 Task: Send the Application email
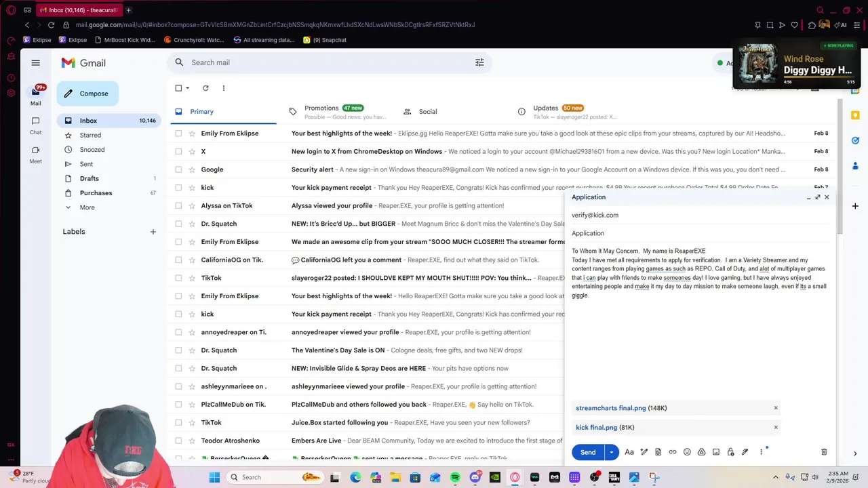click(588, 452)
